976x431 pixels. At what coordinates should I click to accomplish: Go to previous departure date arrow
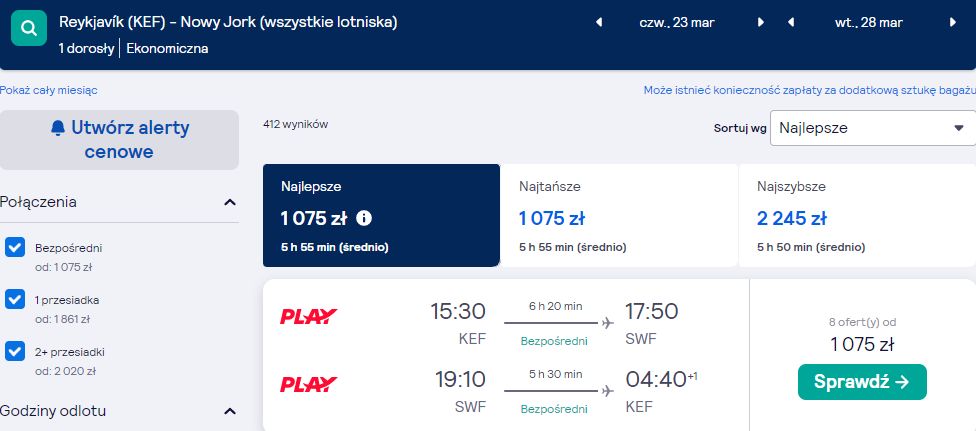tap(599, 22)
